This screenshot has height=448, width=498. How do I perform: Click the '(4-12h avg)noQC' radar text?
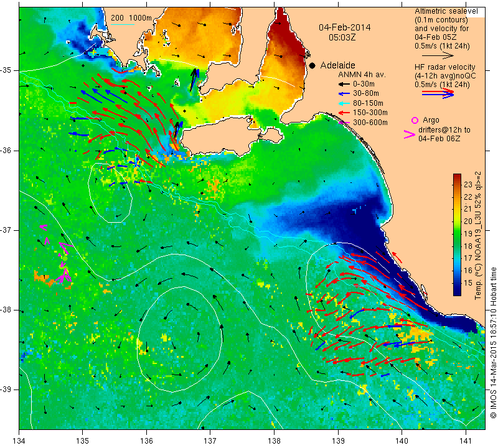pyautogui.click(x=445, y=76)
